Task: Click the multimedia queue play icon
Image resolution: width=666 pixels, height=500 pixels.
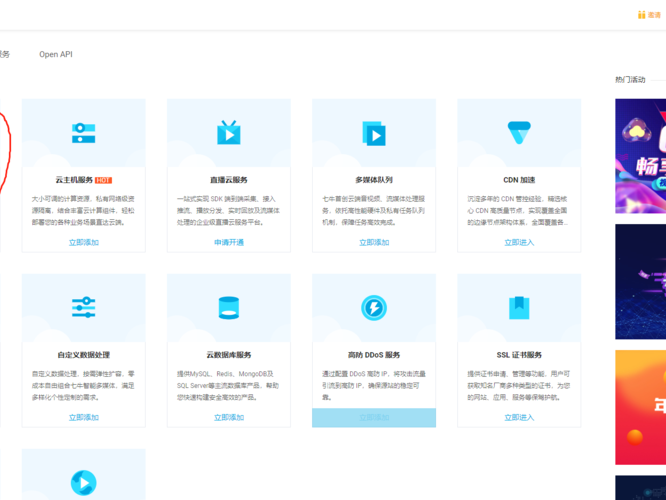Action: coord(374,133)
